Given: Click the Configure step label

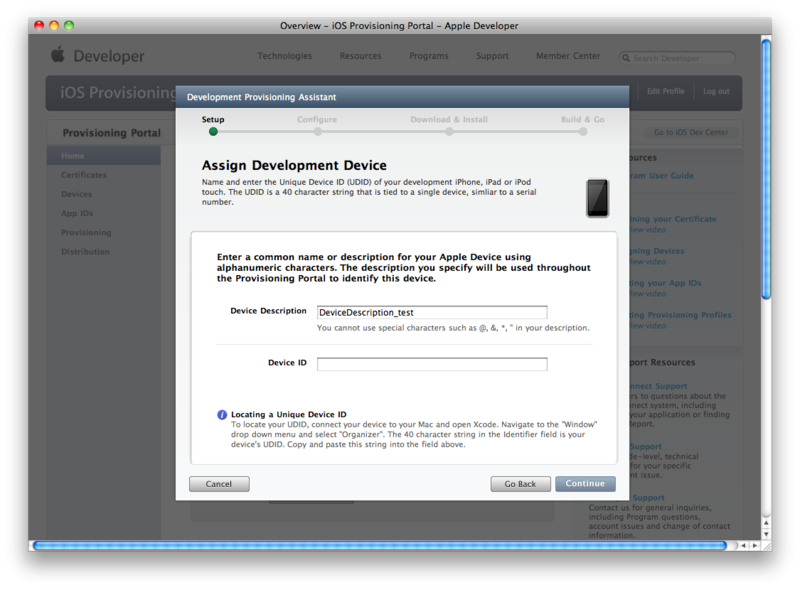Looking at the screenshot, I should pyautogui.click(x=317, y=119).
